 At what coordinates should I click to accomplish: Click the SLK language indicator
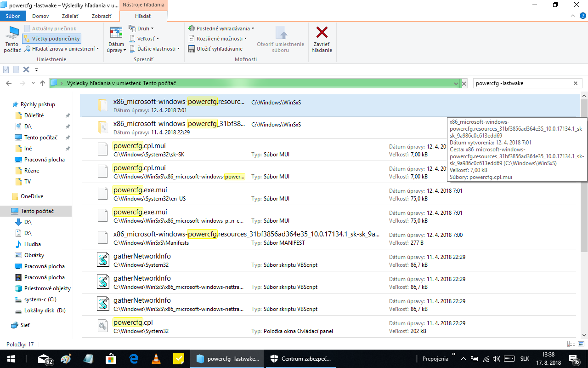(525, 359)
